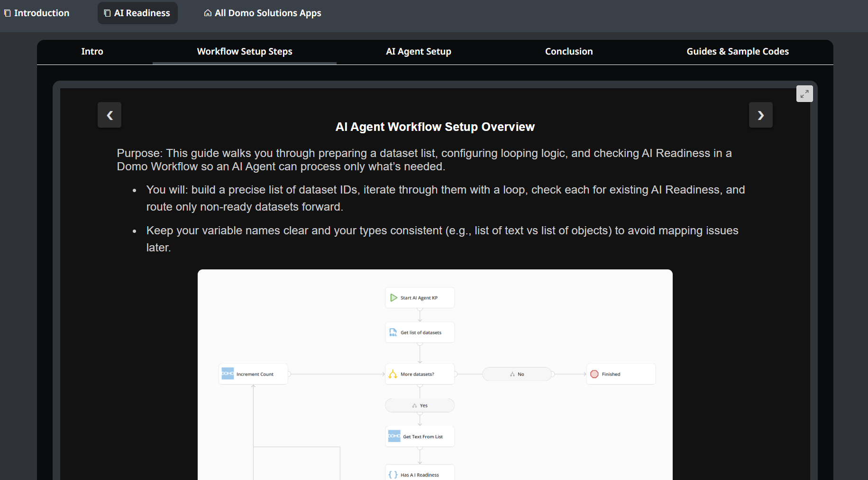Select the Finished end node
This screenshot has height=480, width=868.
621,374
